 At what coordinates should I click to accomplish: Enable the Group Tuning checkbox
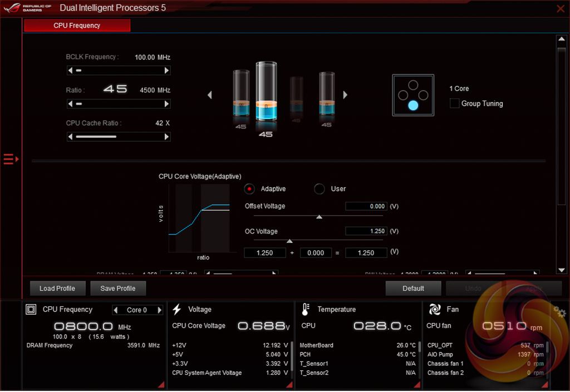pos(454,103)
